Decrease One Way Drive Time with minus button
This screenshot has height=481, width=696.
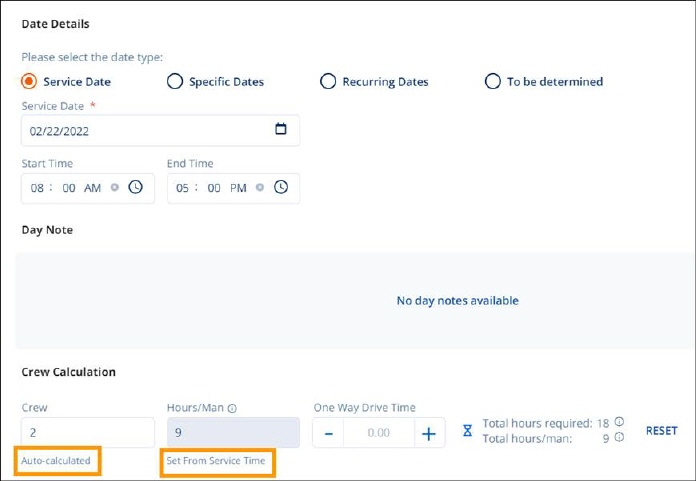point(328,433)
